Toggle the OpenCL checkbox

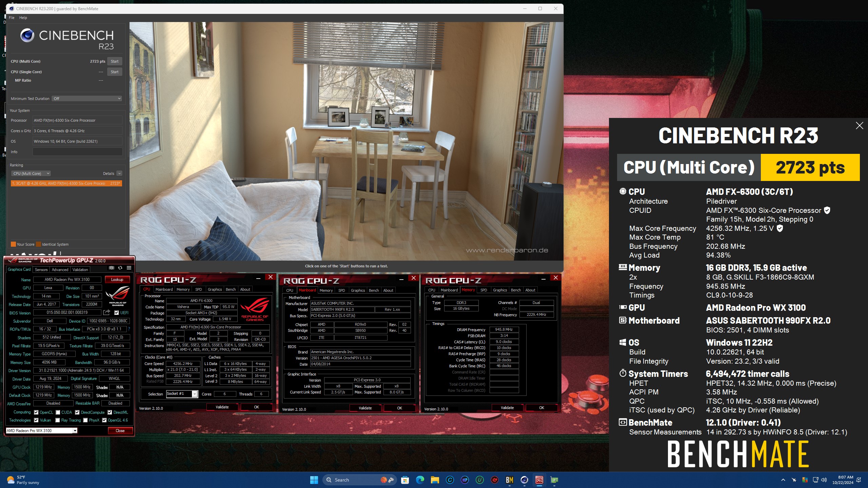(36, 412)
